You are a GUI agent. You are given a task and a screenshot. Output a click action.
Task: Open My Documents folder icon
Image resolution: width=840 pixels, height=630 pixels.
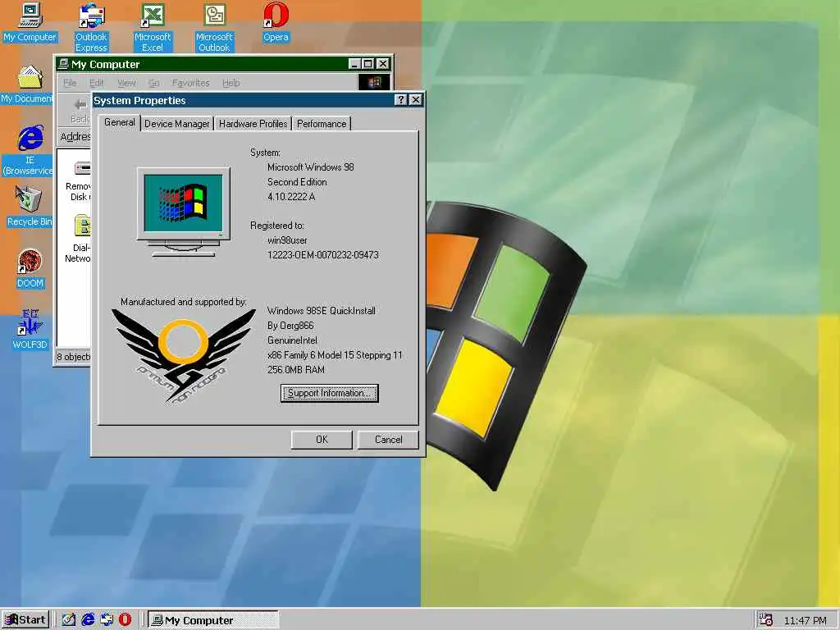tap(27, 84)
